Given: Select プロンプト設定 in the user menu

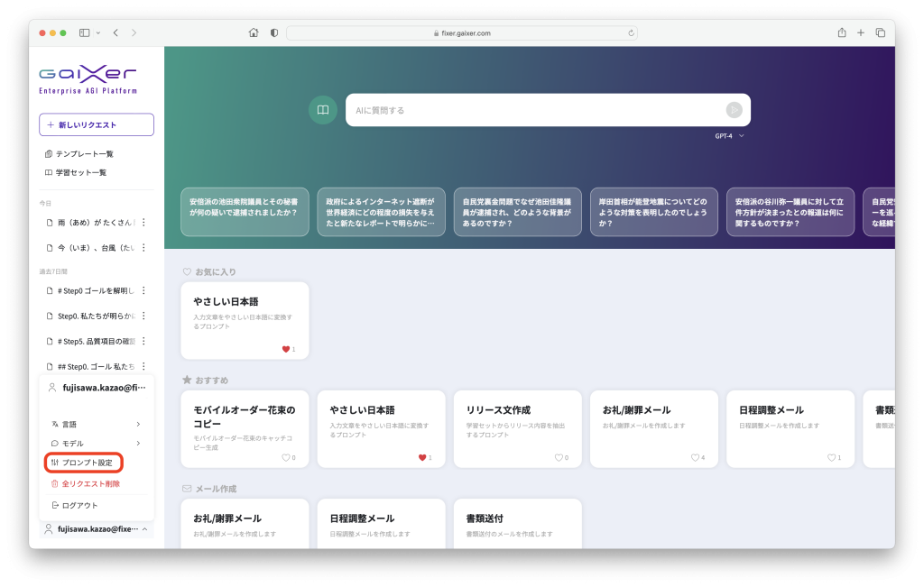Looking at the screenshot, I should coord(84,463).
